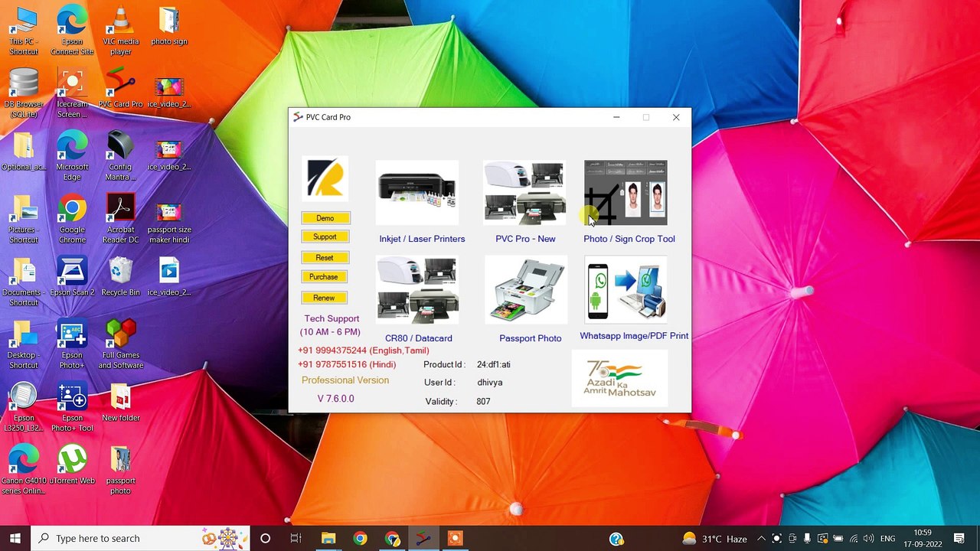980x551 pixels.
Task: Open Icecream recorder from the taskbar
Action: pyautogui.click(x=455, y=538)
